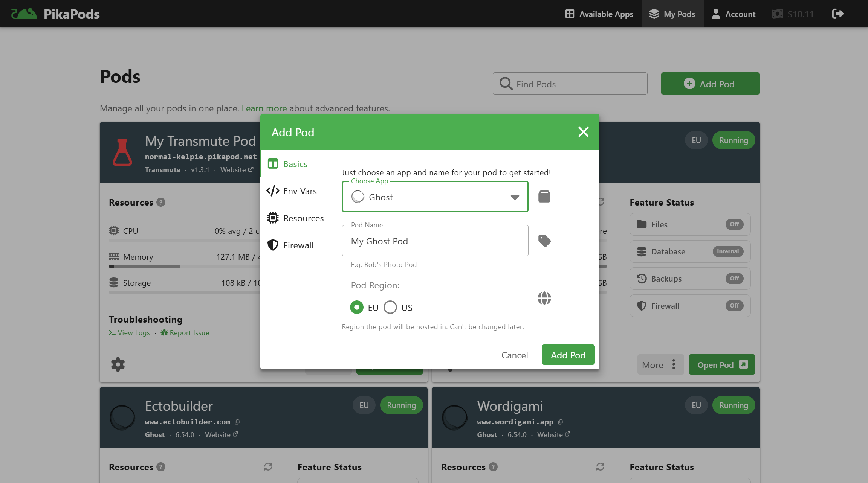
Task: Click the Running badge on Ectobuilder
Action: [x=401, y=405]
